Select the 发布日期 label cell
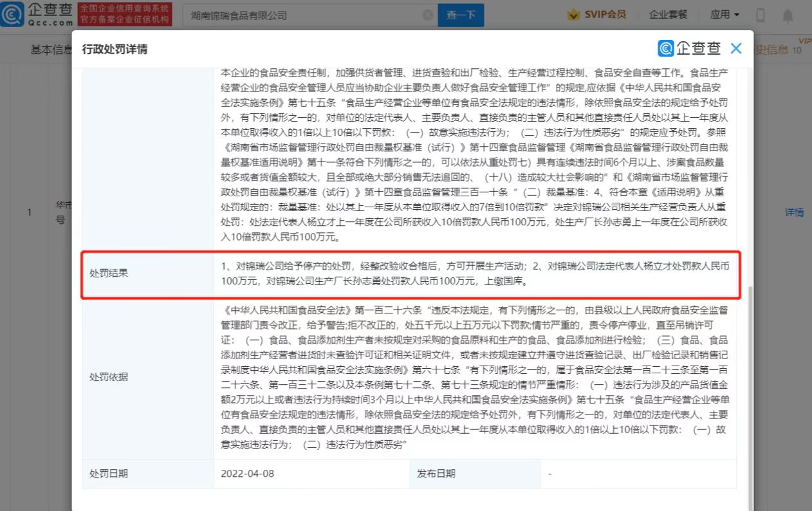812x511 pixels. click(474, 474)
